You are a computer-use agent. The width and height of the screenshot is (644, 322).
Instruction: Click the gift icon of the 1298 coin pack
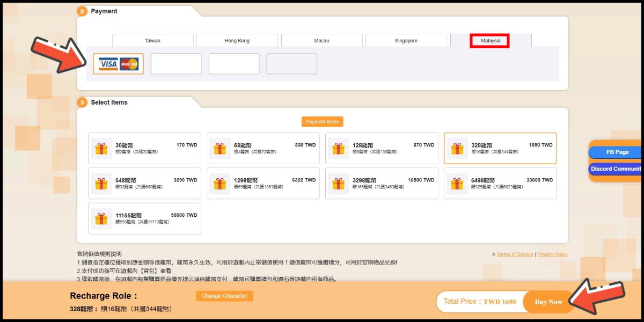(220, 184)
